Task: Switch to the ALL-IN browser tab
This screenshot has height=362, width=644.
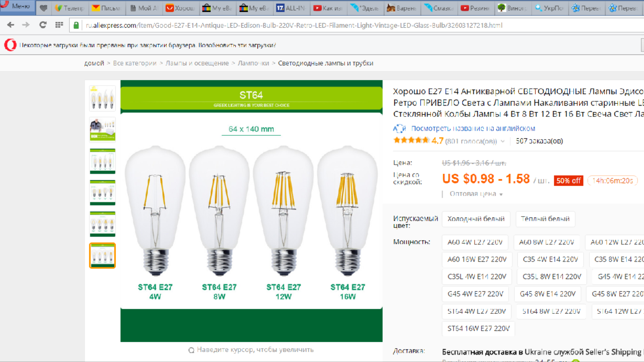Action: point(290,8)
